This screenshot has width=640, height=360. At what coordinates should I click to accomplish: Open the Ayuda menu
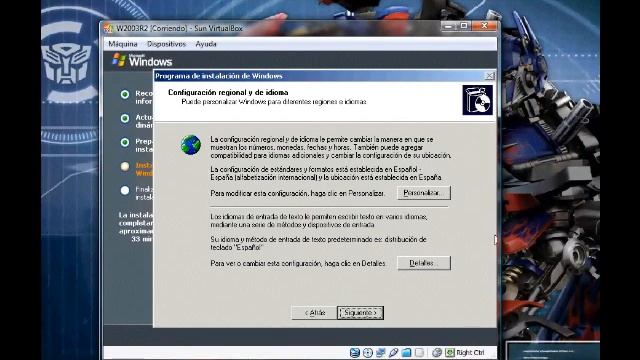point(206,44)
